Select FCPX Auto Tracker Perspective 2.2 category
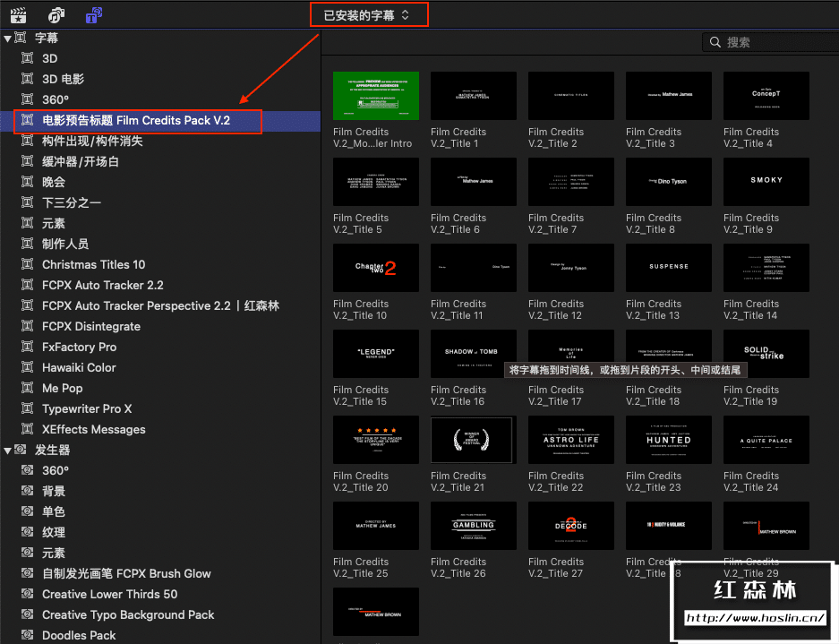 click(x=160, y=305)
